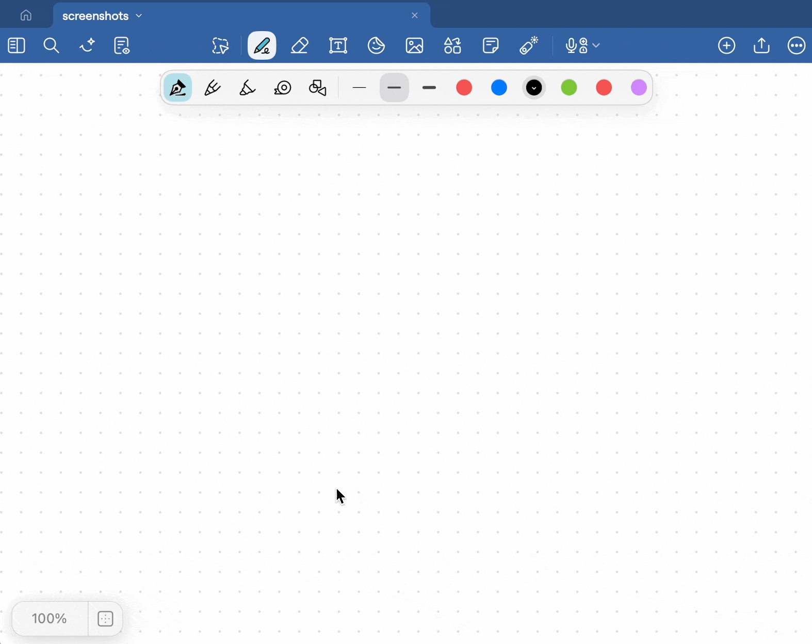
Task: Pick the blue color swatch
Action: point(499,88)
